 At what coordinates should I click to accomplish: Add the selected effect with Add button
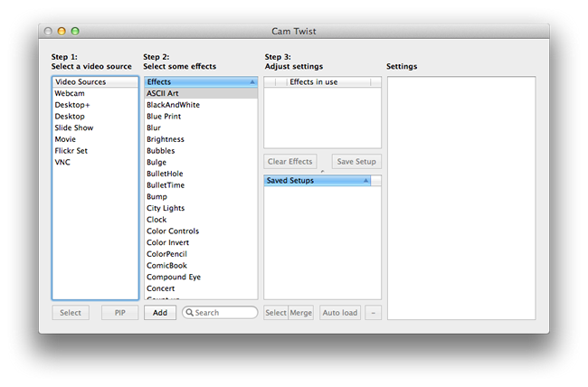point(160,312)
